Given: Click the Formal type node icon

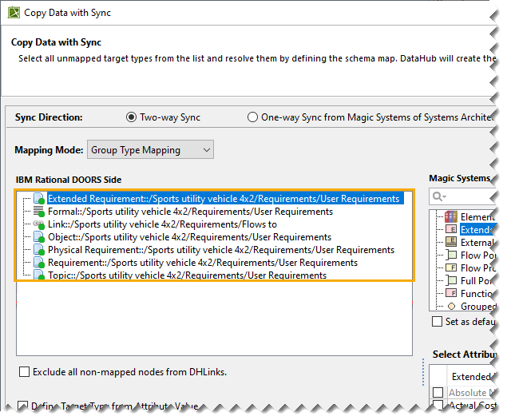Looking at the screenshot, I should [38, 212].
